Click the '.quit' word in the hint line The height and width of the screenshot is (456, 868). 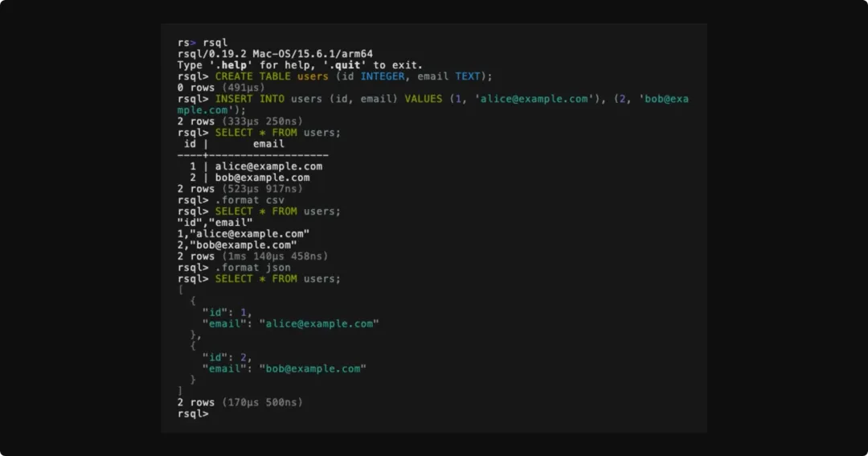click(344, 65)
